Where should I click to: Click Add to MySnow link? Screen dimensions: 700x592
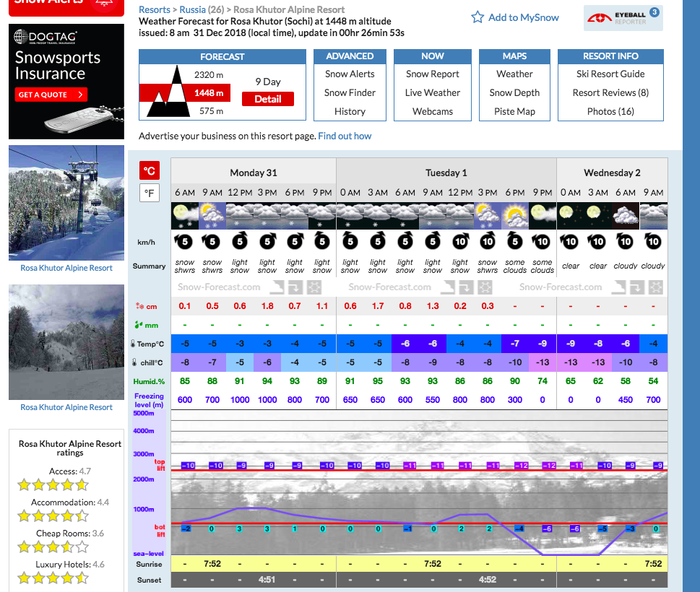point(524,17)
